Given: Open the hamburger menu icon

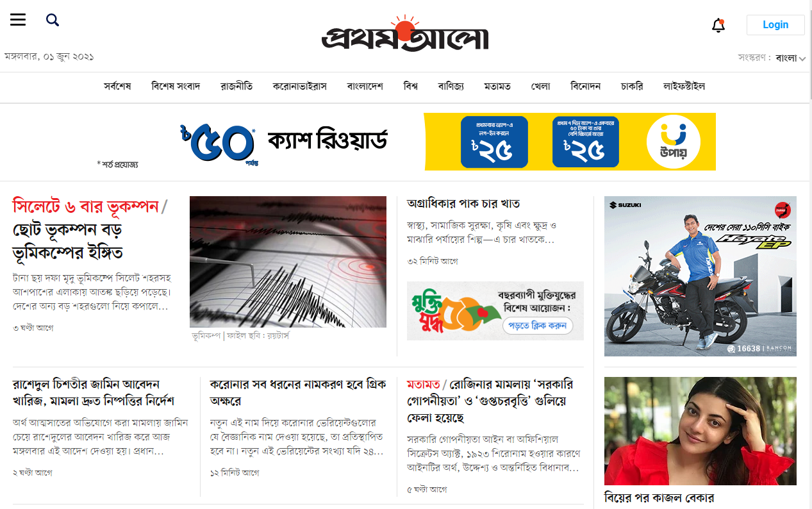Looking at the screenshot, I should point(18,20).
